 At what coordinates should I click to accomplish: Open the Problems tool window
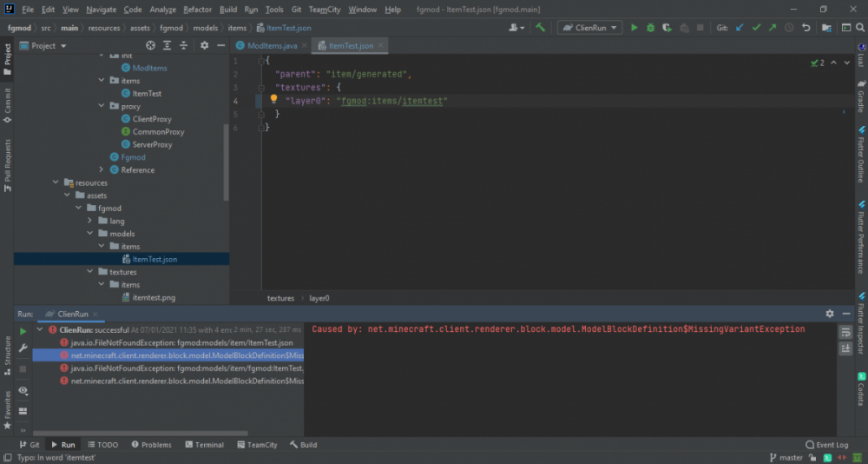[151, 445]
